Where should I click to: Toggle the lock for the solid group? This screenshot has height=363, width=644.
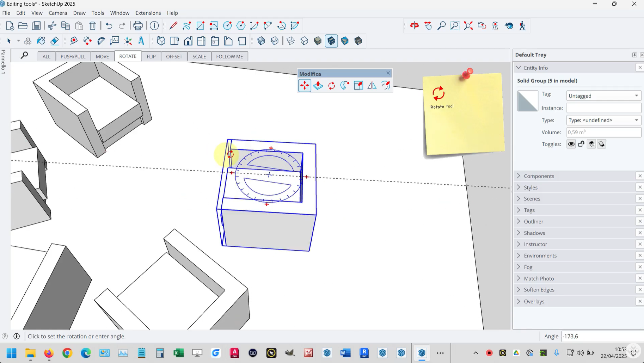[581, 144]
